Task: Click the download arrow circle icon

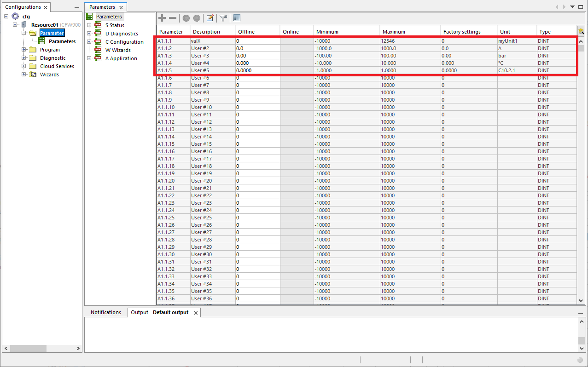Action: 186,18
